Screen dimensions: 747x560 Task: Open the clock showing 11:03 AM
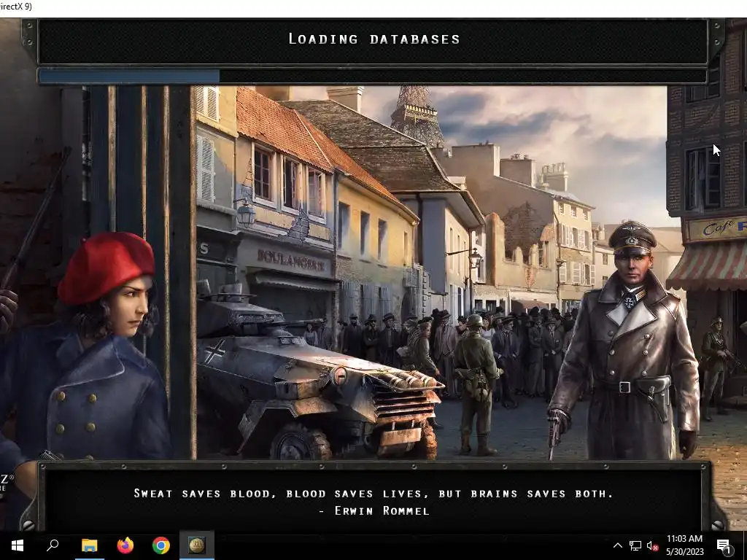684,539
